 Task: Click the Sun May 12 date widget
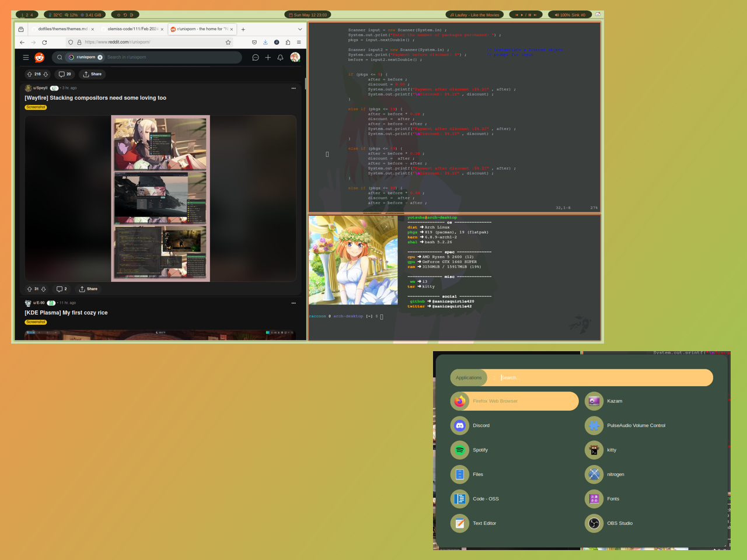[308, 15]
